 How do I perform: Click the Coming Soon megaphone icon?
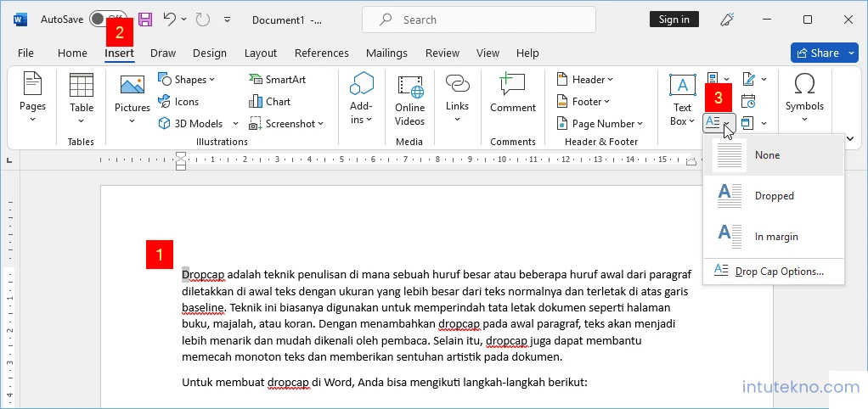727,20
